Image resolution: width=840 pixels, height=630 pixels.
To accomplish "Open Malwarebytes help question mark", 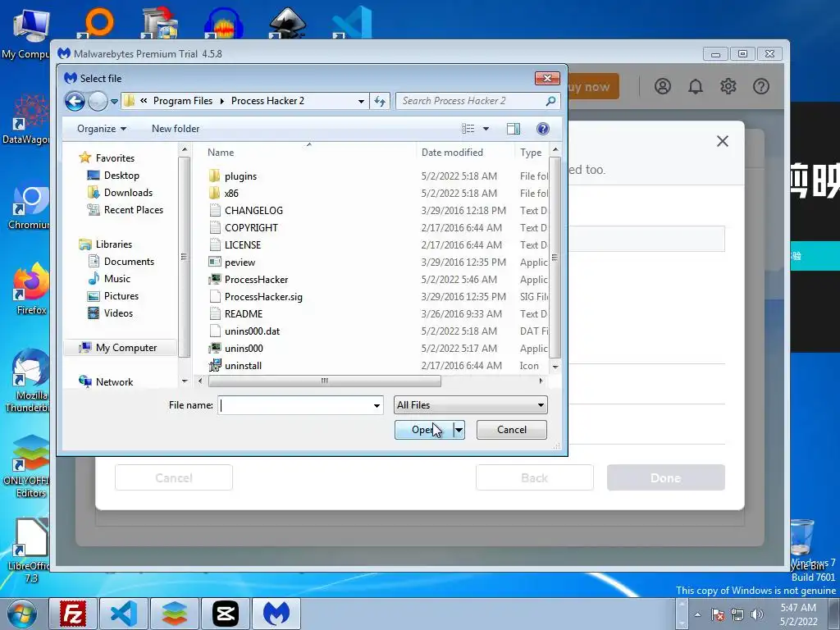I will point(761,86).
